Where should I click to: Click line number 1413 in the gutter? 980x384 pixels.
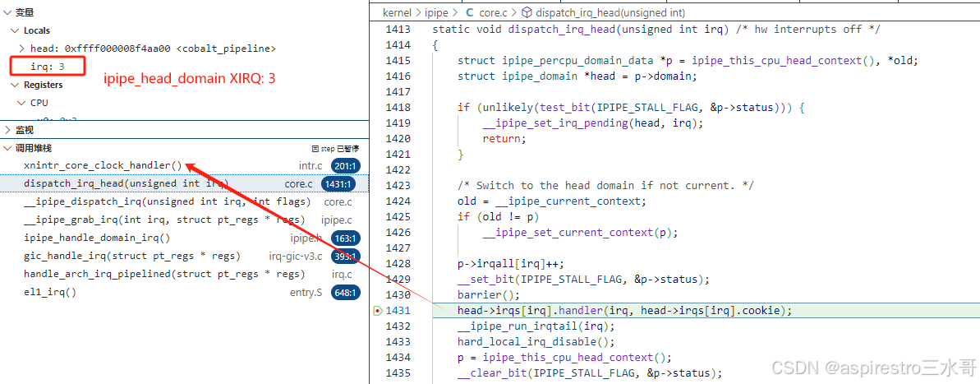point(398,30)
